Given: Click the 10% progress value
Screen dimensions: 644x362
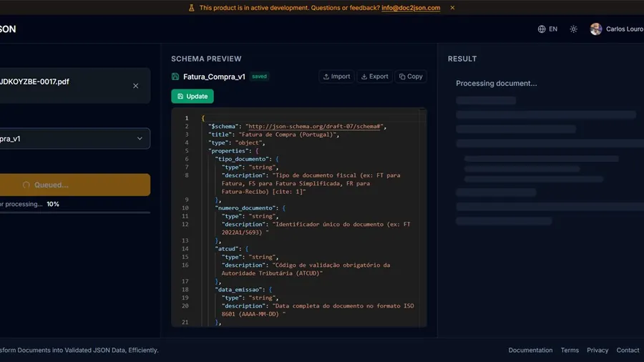Looking at the screenshot, I should click(x=52, y=204).
